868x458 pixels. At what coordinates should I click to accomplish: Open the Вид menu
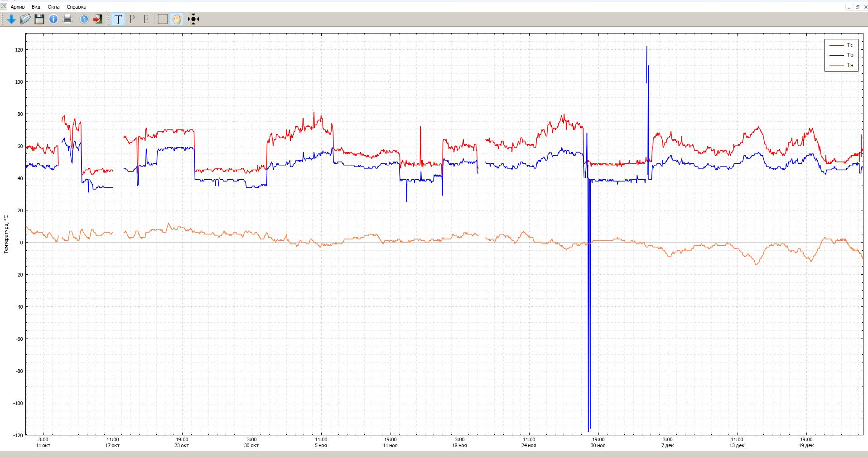tap(36, 7)
